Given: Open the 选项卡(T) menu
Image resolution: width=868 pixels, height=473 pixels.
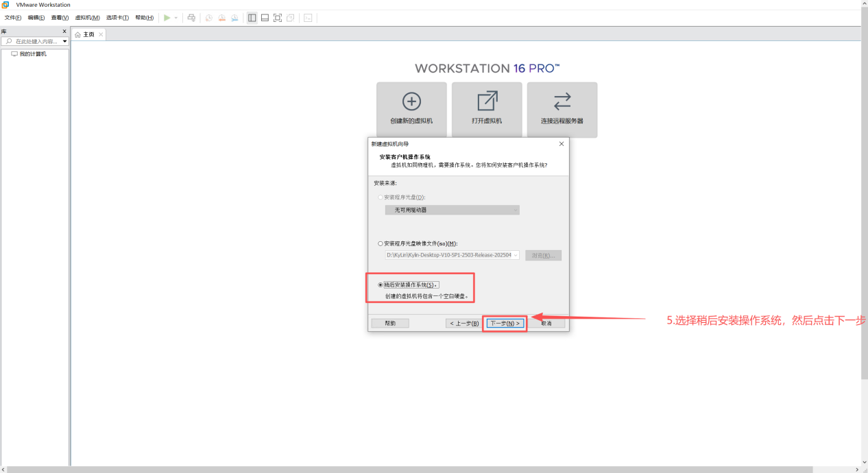Looking at the screenshot, I should [117, 18].
